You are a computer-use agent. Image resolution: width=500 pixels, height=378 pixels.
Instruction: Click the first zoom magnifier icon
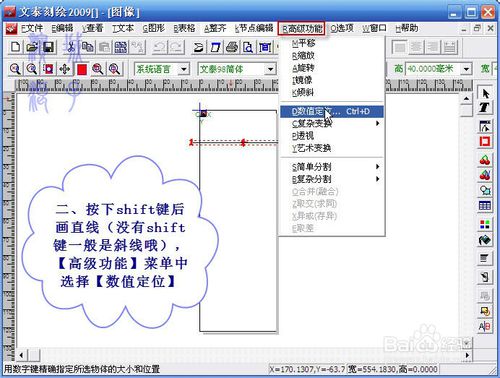tap(15, 69)
